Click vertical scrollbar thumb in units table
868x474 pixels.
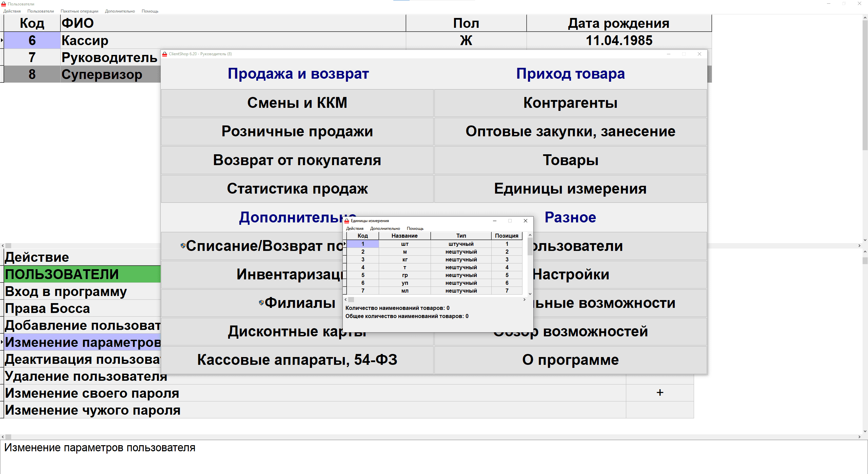point(530,246)
